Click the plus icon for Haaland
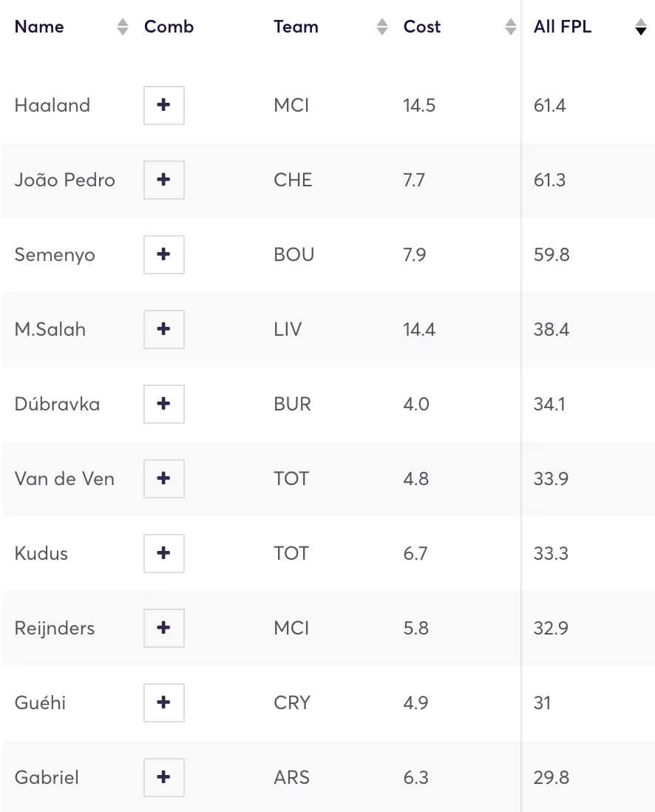 point(164,105)
